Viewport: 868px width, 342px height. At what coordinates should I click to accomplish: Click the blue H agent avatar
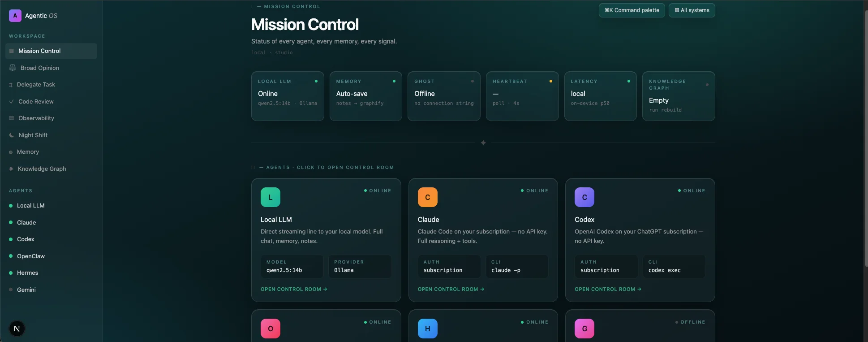[428, 329]
